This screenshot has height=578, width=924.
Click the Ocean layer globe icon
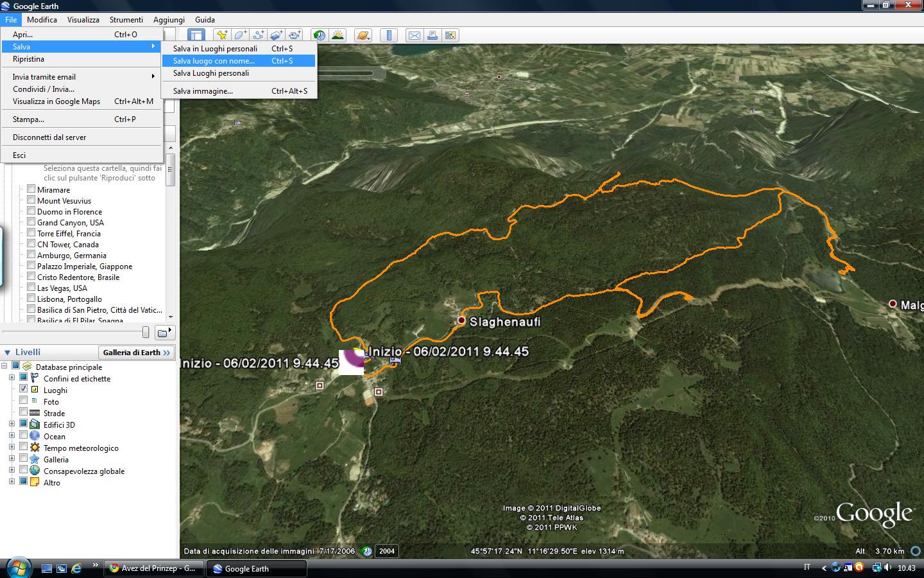click(x=35, y=436)
